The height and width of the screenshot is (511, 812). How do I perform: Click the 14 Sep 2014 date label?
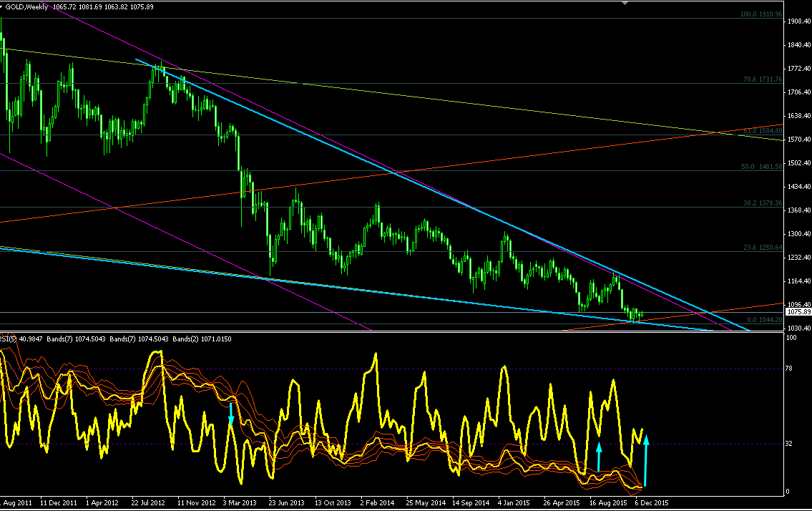point(471,502)
